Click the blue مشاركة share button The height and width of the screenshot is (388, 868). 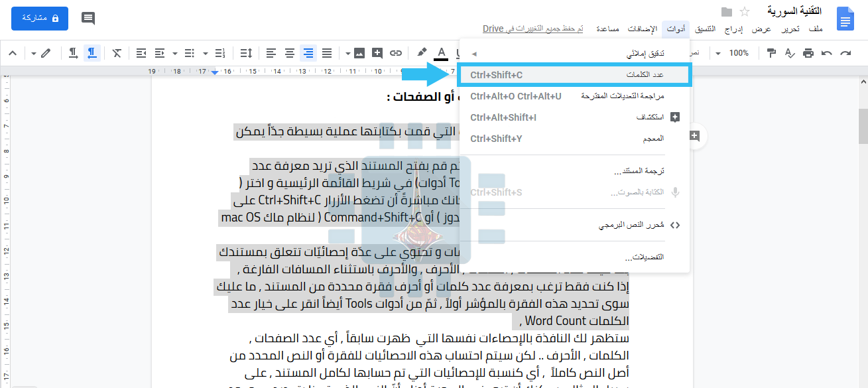pos(40,18)
